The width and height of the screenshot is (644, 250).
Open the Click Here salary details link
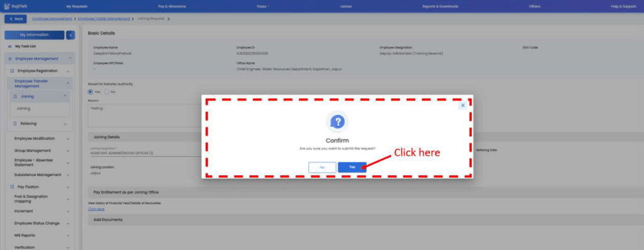96,209
